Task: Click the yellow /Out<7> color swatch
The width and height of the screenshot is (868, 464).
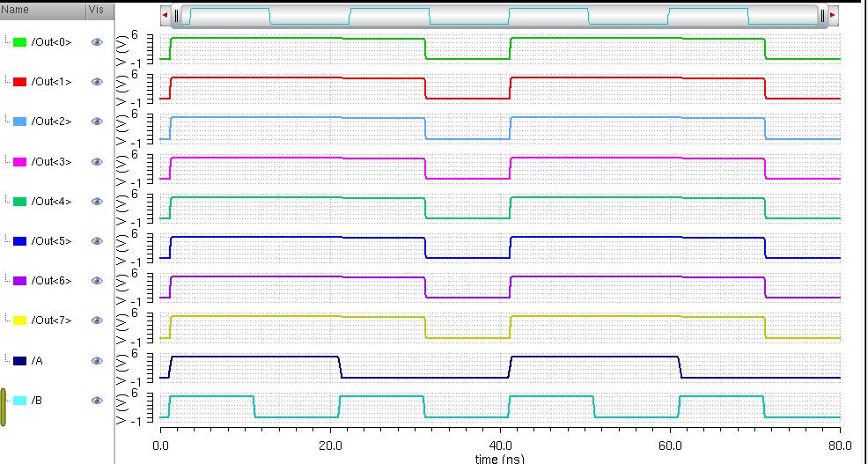Action: (20, 320)
